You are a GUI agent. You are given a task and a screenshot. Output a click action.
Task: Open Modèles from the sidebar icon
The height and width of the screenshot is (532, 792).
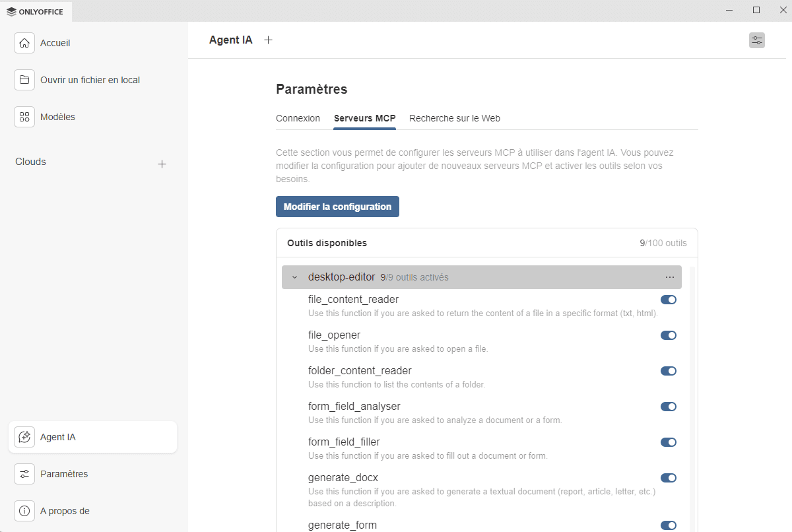(x=24, y=116)
